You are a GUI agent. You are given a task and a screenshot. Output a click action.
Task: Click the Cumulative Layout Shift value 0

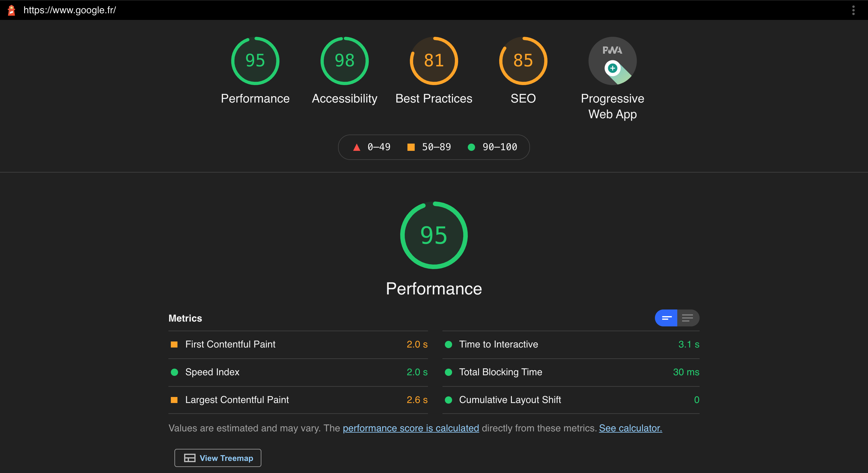tap(697, 400)
